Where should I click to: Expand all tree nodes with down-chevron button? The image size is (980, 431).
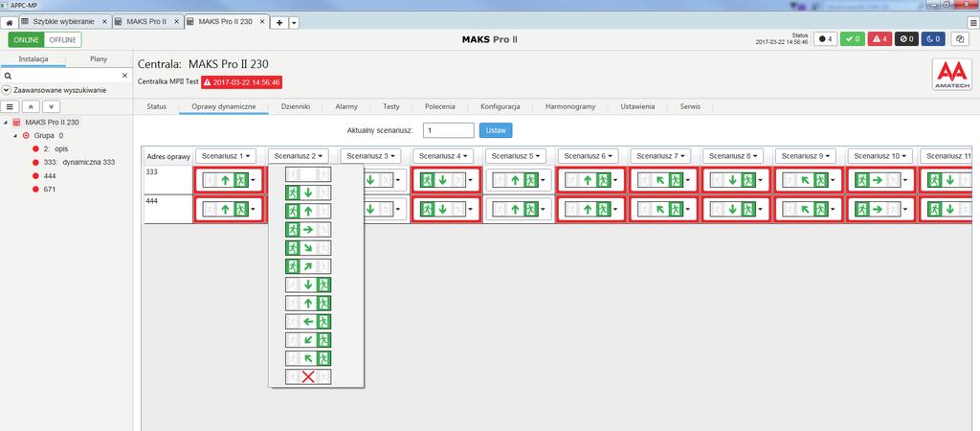point(52,106)
